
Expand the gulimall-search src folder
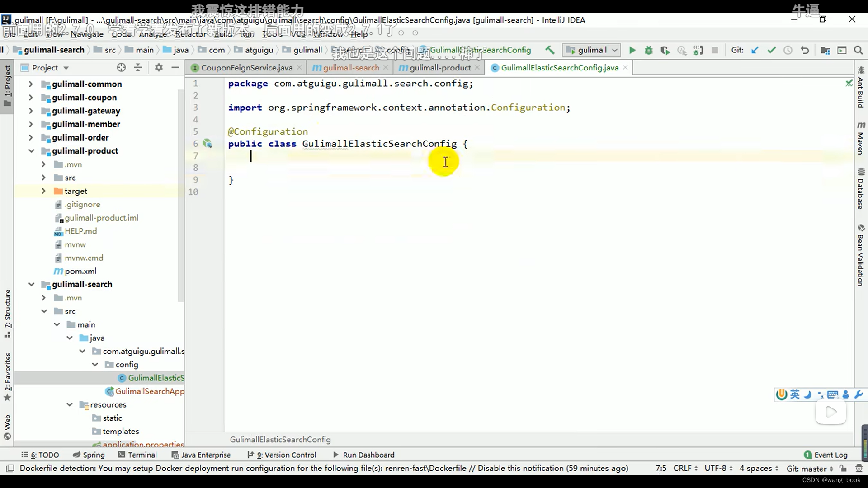[x=71, y=311]
